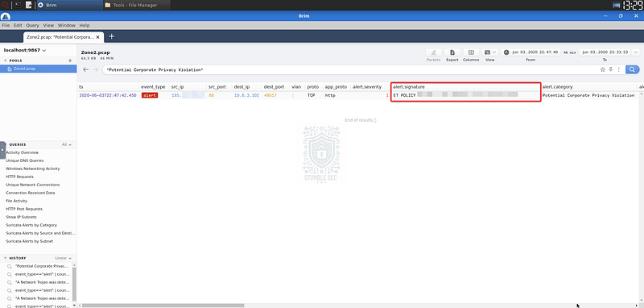Screen dimensions: 644x308
Task: Open the Help menu
Action: (85, 25)
